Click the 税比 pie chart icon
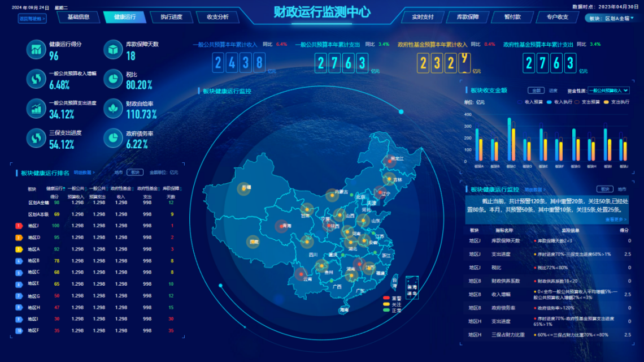Image resolution: width=644 pixels, height=362 pixels. tap(113, 79)
